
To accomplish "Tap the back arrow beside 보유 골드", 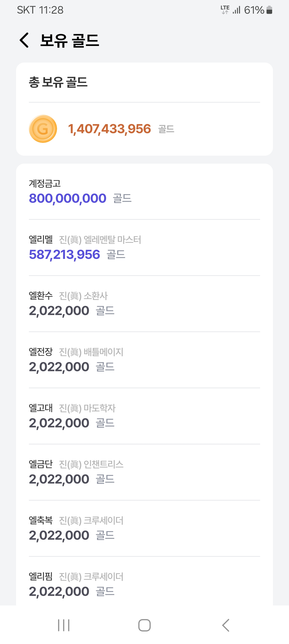I will tap(24, 40).
